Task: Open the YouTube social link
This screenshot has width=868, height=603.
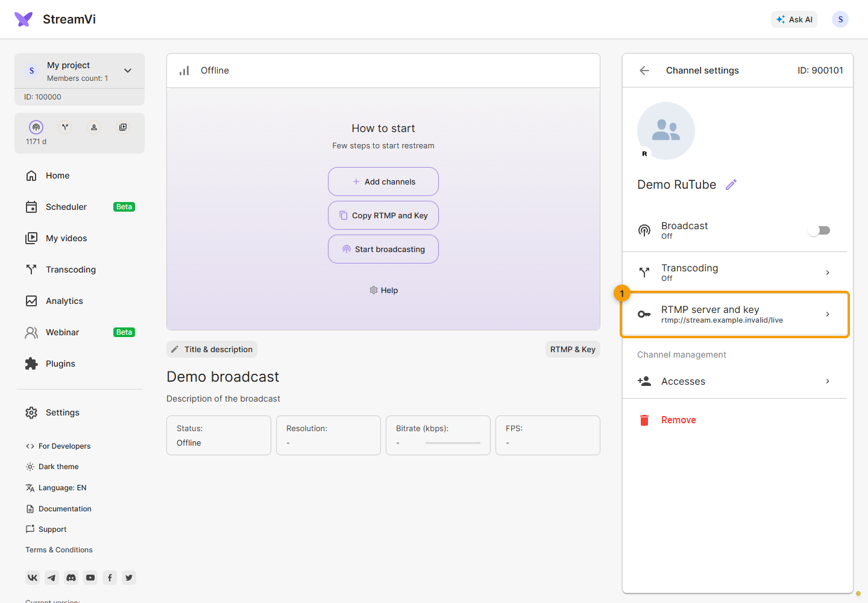Action: [x=90, y=578]
